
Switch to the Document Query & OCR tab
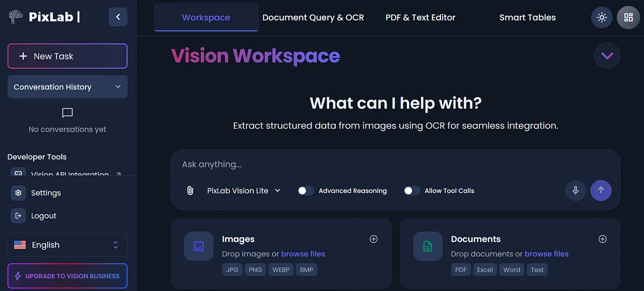(x=313, y=17)
